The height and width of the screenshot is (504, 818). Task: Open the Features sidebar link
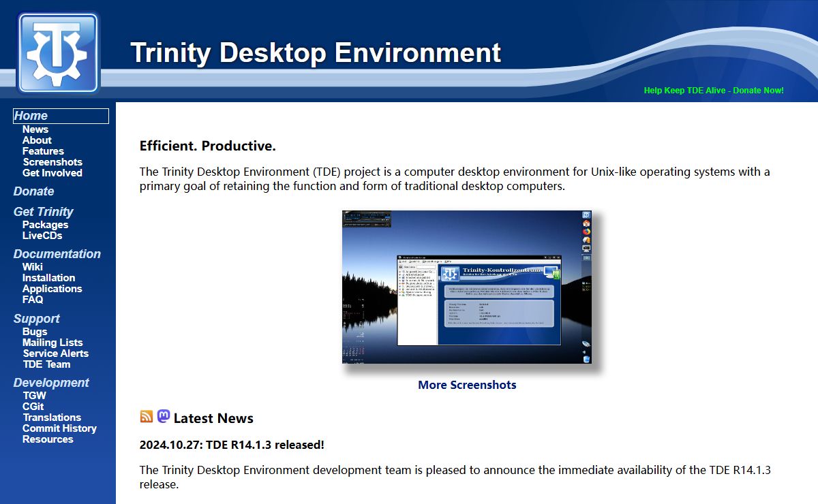(43, 151)
